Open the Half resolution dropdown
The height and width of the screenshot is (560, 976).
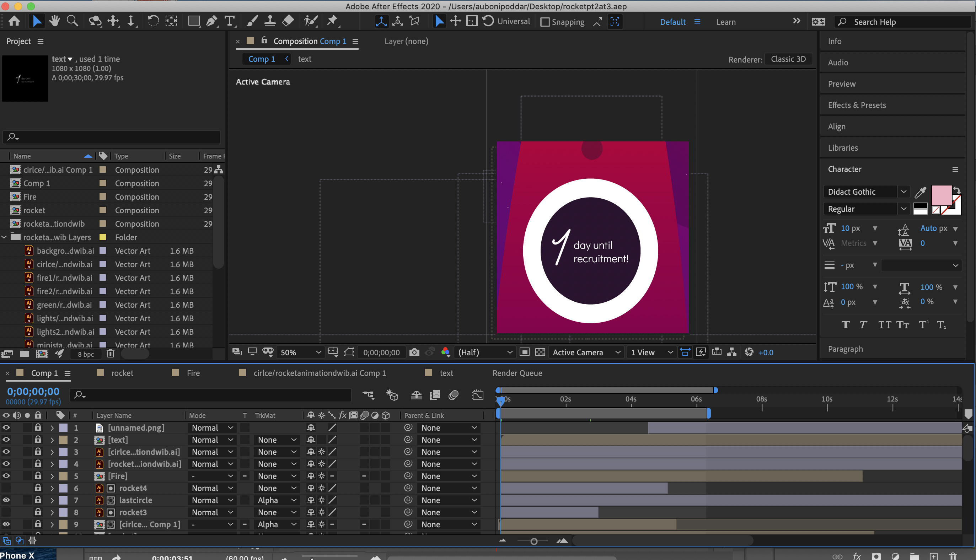point(485,352)
